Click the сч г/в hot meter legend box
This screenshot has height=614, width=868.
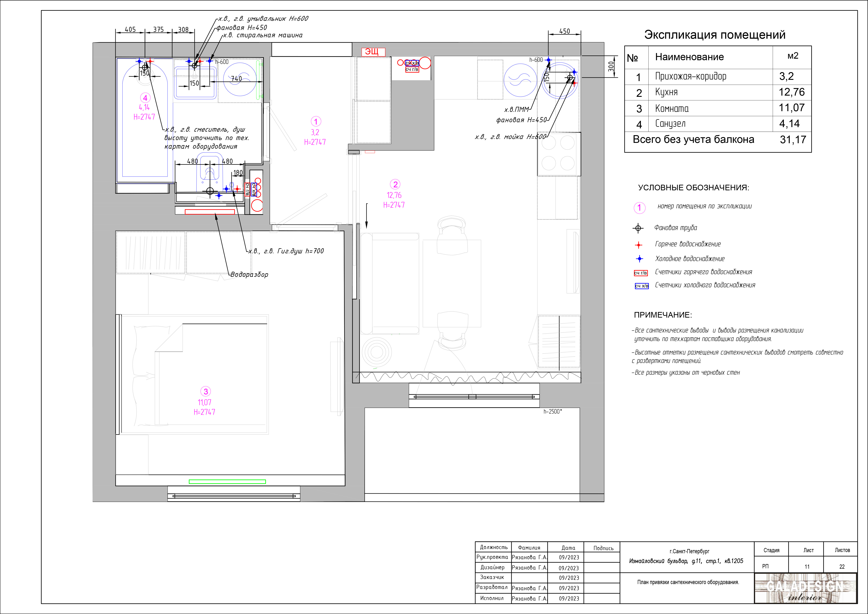coord(641,273)
